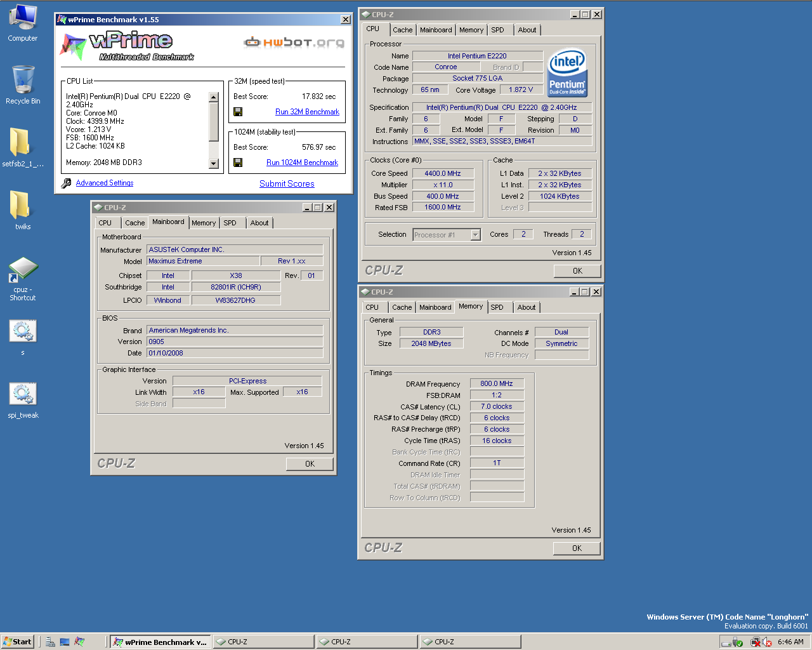The image size is (812, 650).
Task: Launch wPrime from quick launch icon
Action: coord(79,642)
